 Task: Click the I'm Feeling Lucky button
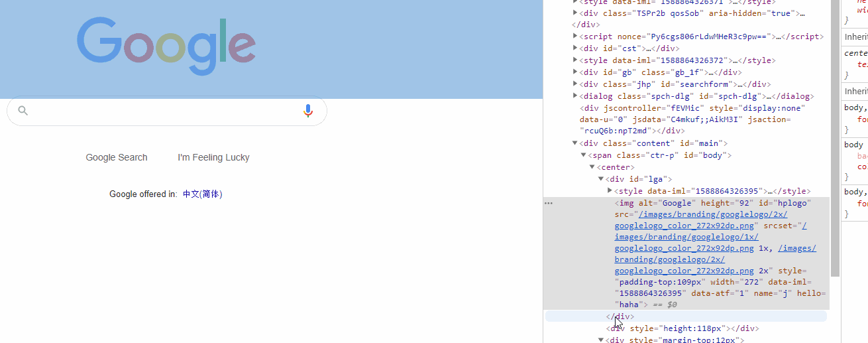tap(213, 157)
